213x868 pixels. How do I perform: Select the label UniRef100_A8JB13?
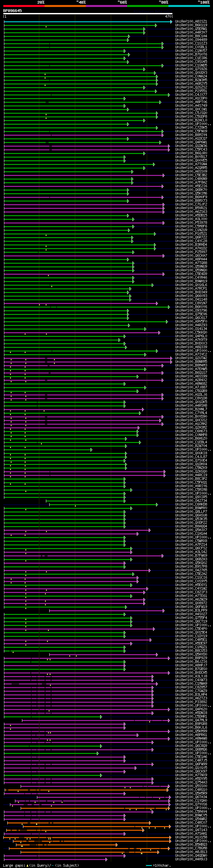click(191, 852)
